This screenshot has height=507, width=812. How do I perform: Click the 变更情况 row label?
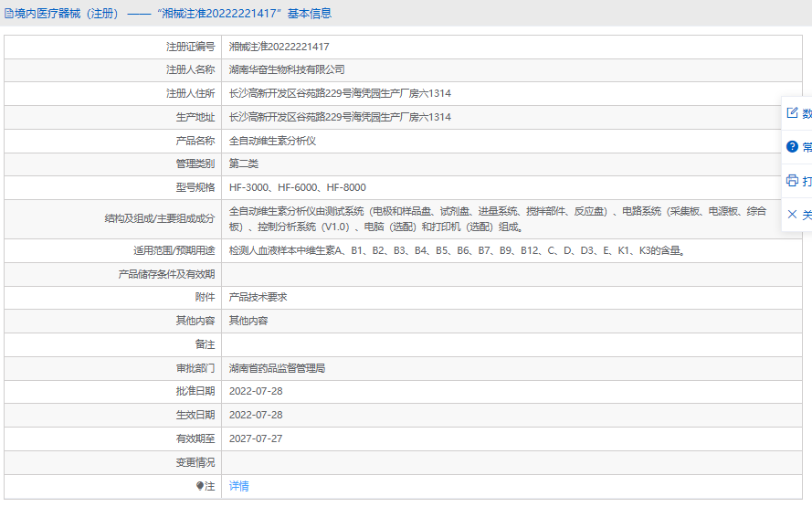point(195,462)
